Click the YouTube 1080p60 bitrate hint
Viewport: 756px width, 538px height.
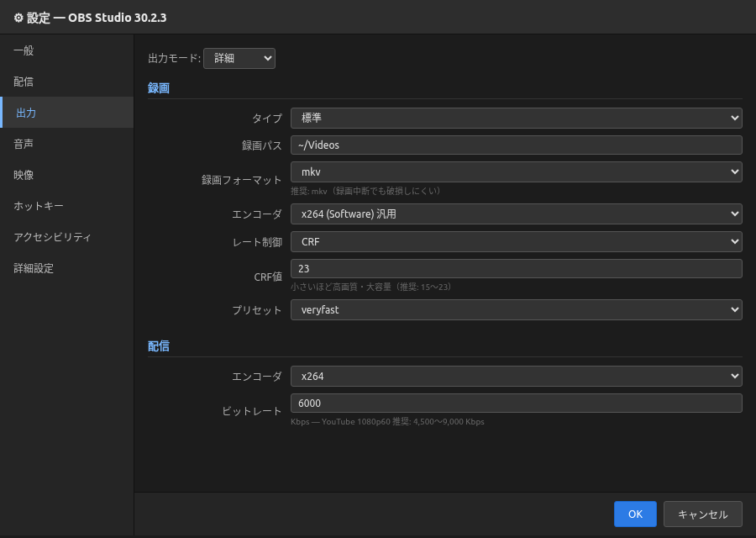tap(387, 422)
